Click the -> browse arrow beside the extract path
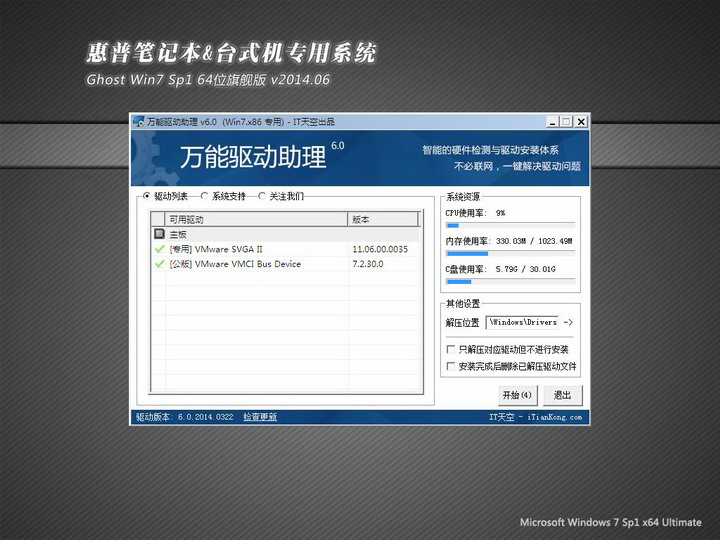720x540 pixels. (x=568, y=322)
